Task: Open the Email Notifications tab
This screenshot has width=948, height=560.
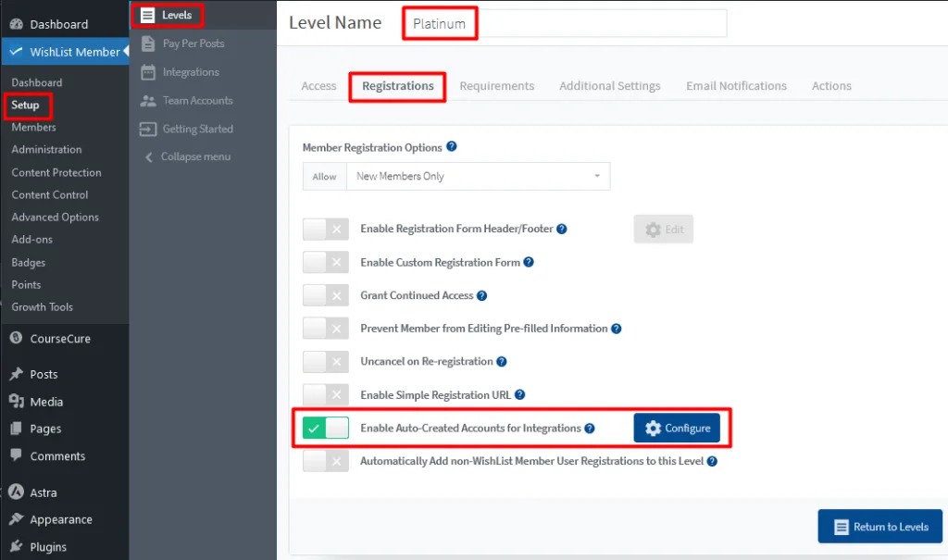Action: [x=736, y=86]
